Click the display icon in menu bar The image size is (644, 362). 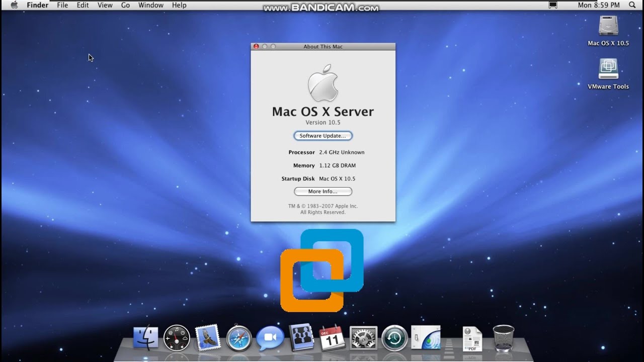click(x=553, y=5)
